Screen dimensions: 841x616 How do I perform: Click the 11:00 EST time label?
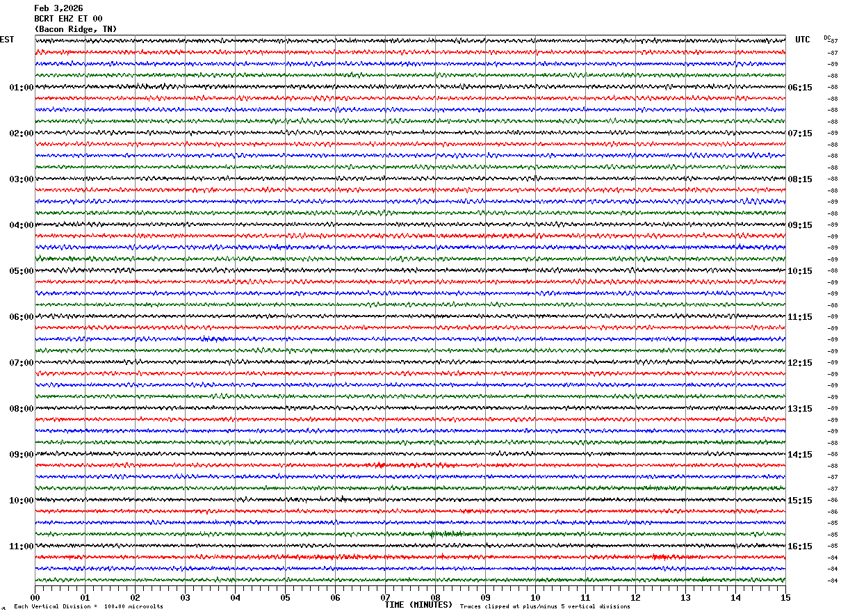point(21,546)
